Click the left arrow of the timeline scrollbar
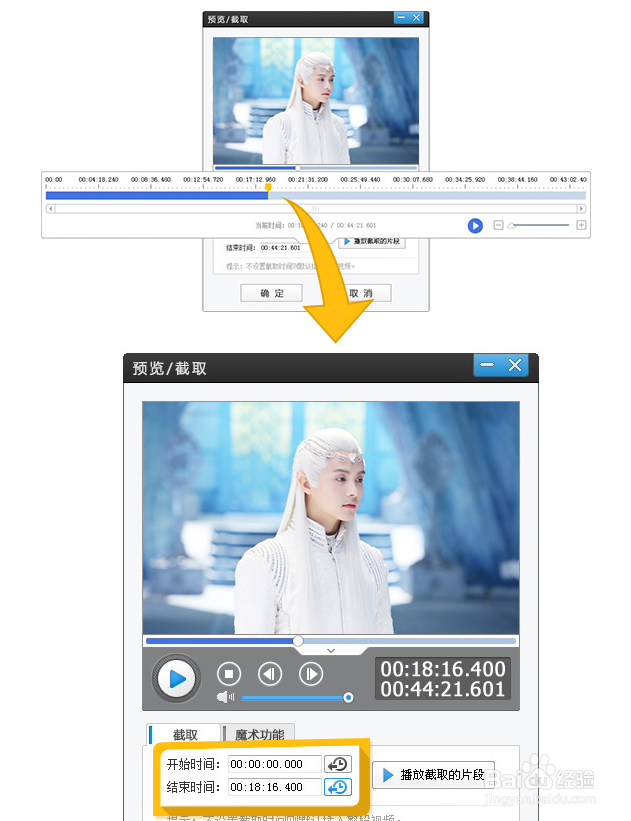Image resolution: width=631 pixels, height=821 pixels. (50, 209)
